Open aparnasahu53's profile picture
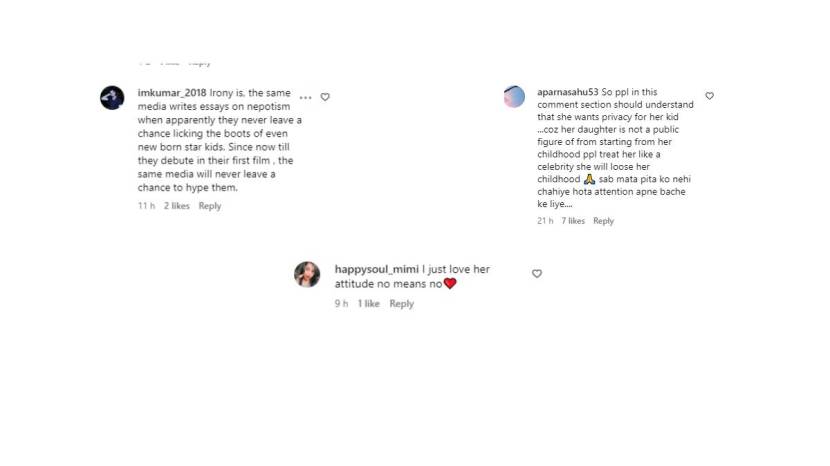Screen dimensions: 830x466 tap(514, 97)
